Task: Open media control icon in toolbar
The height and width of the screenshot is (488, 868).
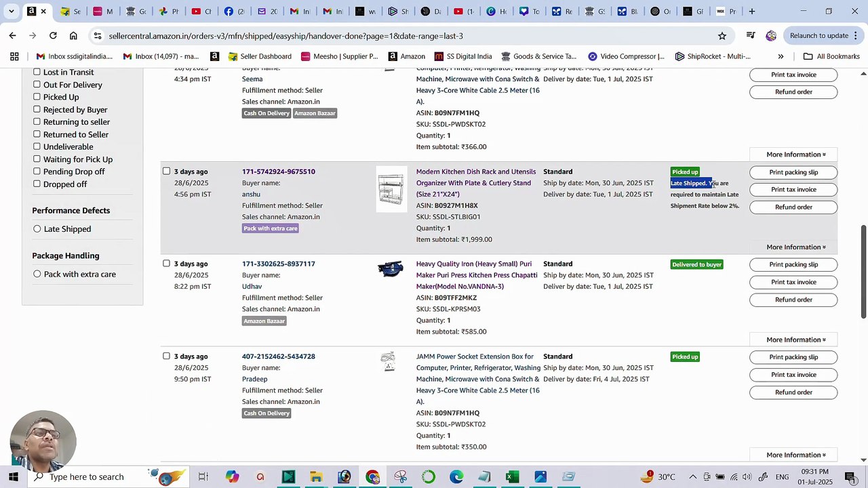Action: pyautogui.click(x=751, y=36)
